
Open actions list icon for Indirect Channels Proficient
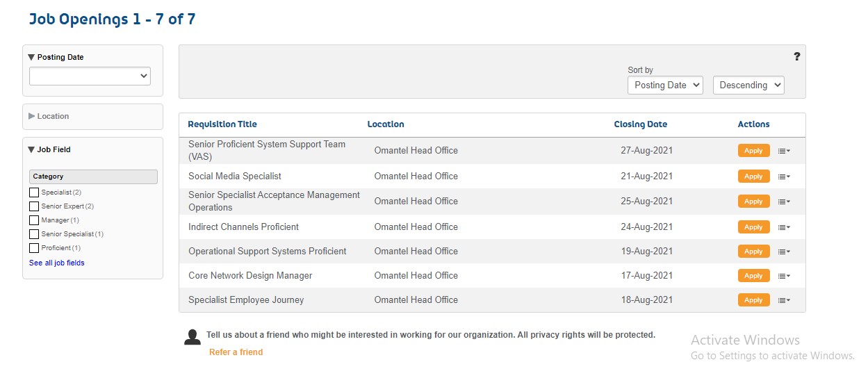(x=784, y=227)
